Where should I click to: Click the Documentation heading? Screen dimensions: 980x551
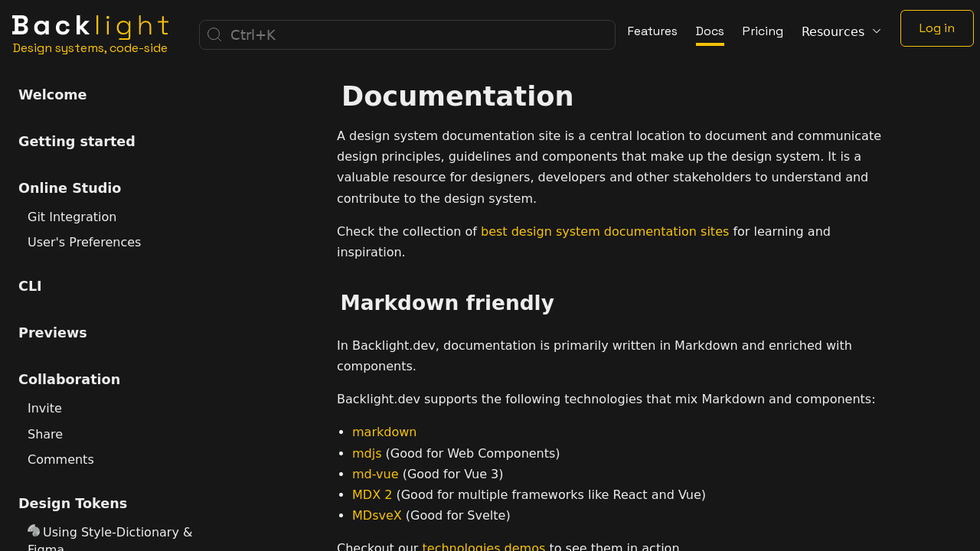[x=457, y=96]
